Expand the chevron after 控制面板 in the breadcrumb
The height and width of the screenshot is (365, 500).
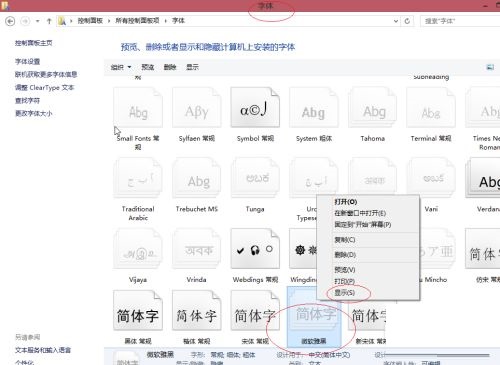tap(109, 21)
